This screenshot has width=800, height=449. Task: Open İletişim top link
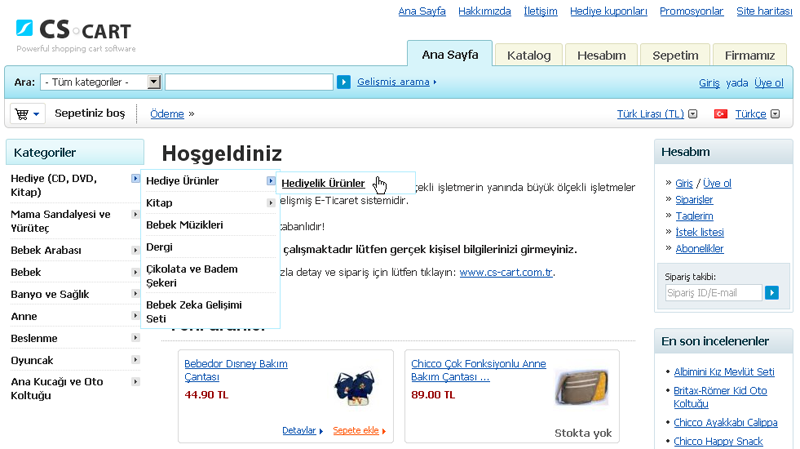[540, 11]
